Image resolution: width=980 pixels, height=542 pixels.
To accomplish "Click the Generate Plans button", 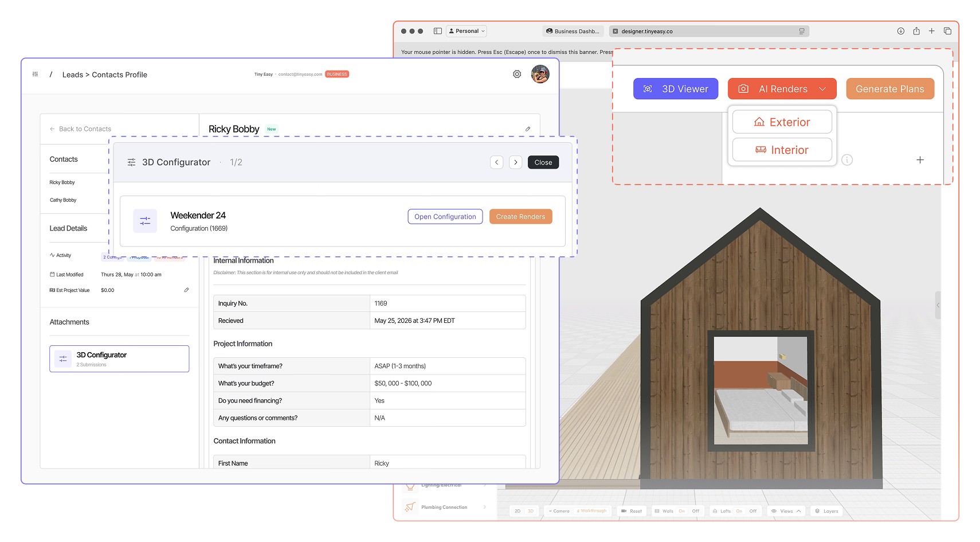I will coord(890,89).
